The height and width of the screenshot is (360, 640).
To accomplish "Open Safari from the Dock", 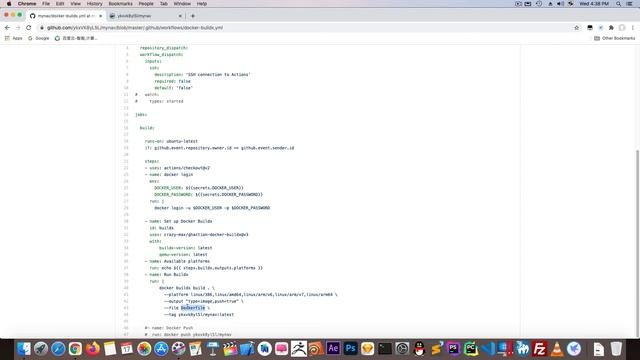I will point(58,349).
